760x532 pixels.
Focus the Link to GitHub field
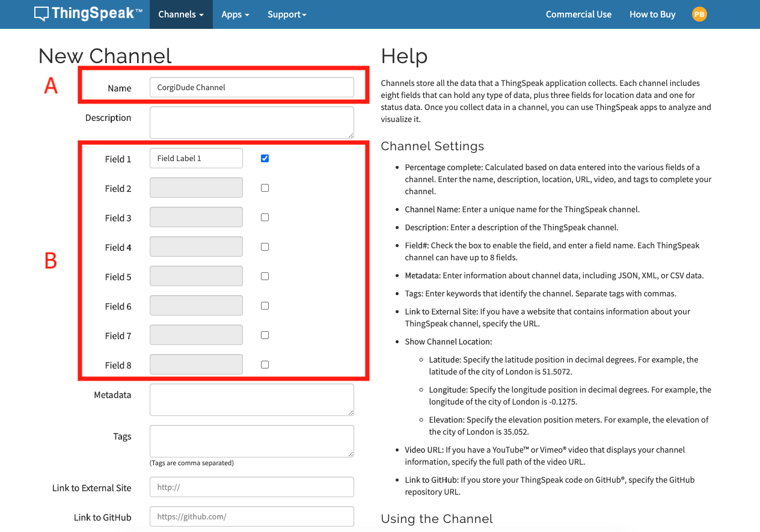(251, 516)
